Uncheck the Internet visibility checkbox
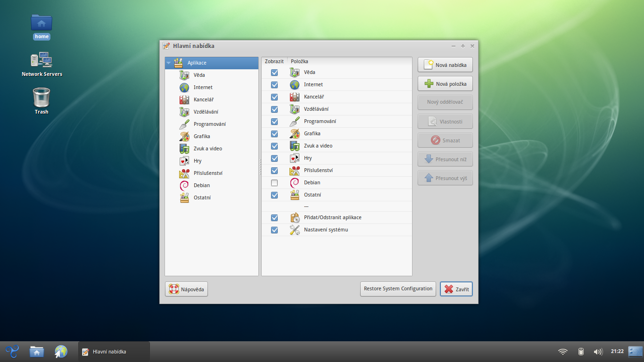This screenshot has width=644, height=362. [x=274, y=85]
